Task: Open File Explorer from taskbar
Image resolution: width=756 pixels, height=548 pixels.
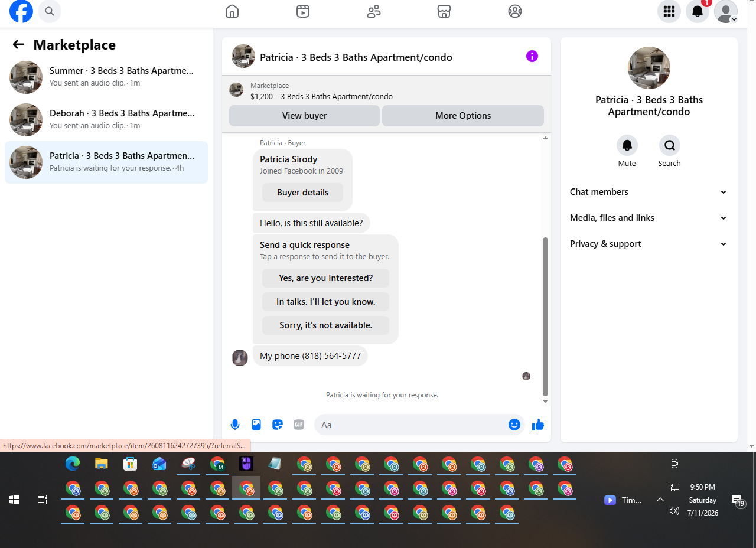Action: (x=102, y=464)
